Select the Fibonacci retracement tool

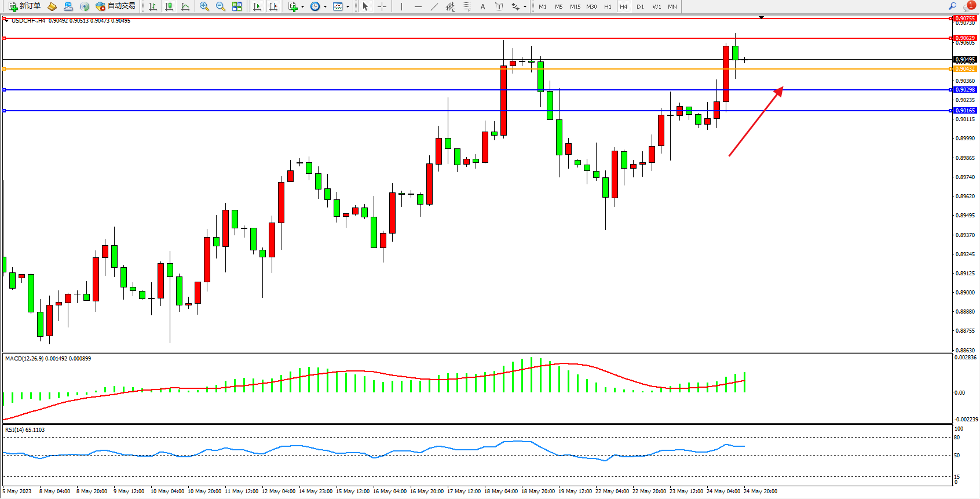[x=467, y=6]
